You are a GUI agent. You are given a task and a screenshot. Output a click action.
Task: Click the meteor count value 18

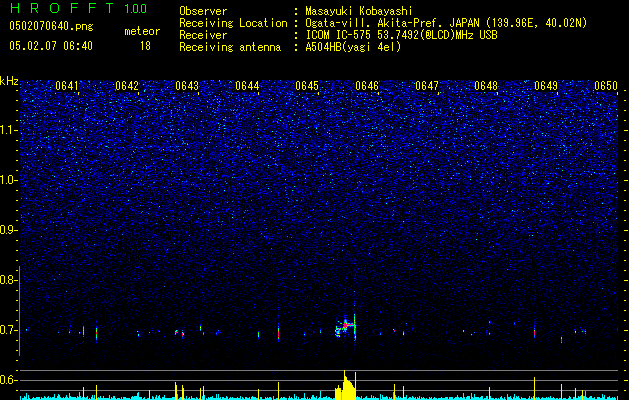[145, 46]
